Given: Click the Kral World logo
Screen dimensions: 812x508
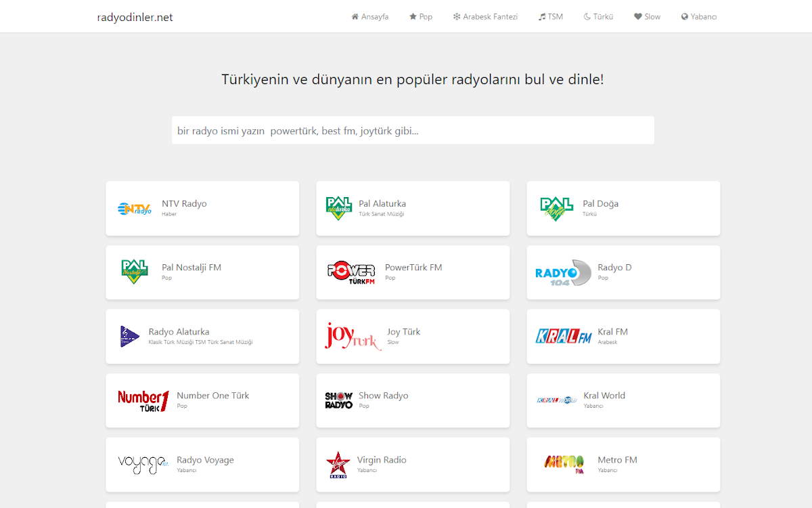Looking at the screenshot, I should coord(557,400).
